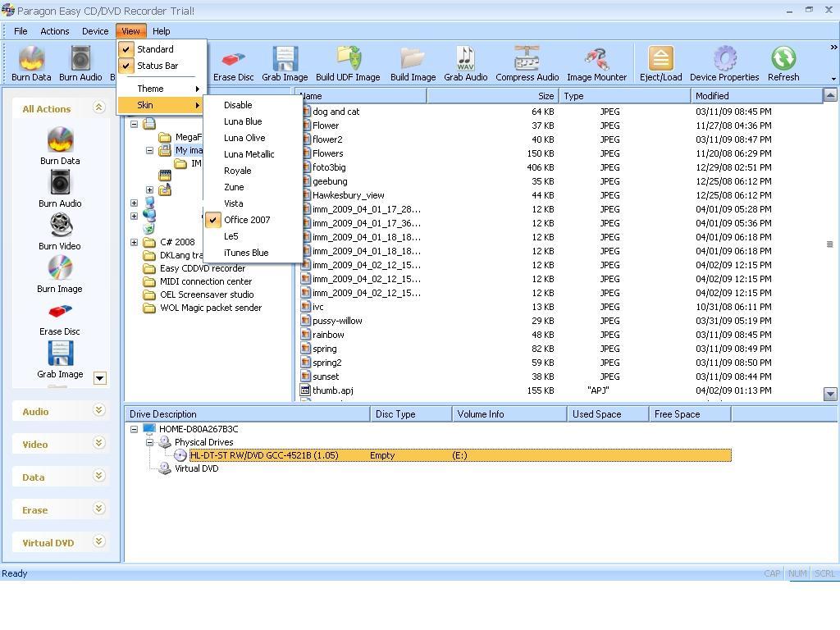The width and height of the screenshot is (840, 630).
Task: Click the C# 2008 folder icon
Action: [x=149, y=242]
